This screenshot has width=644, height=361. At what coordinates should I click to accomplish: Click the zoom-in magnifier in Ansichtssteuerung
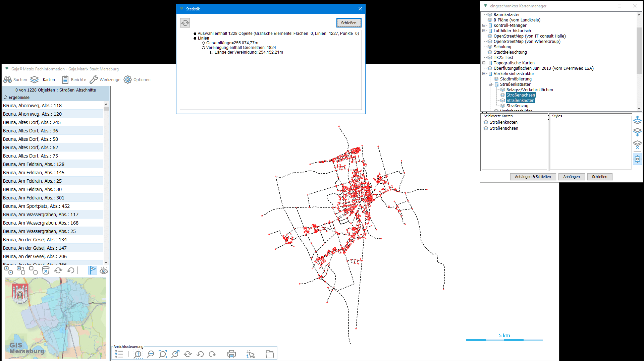[x=138, y=354]
